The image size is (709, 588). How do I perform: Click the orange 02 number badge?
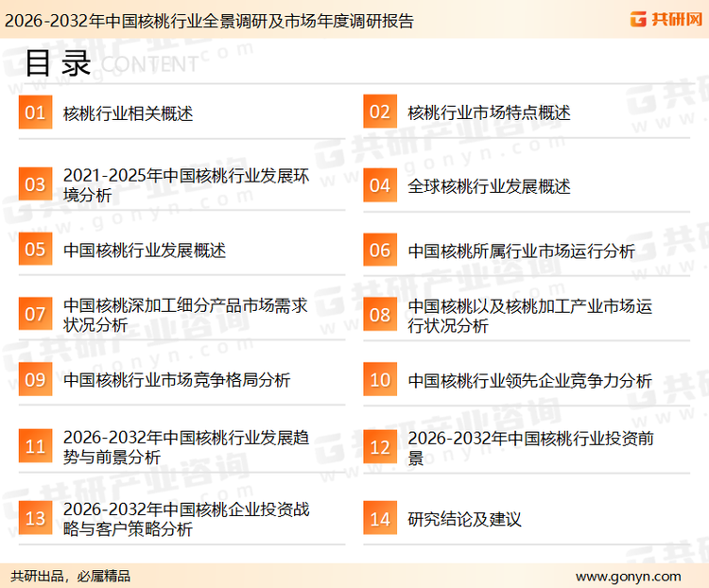tap(380, 112)
